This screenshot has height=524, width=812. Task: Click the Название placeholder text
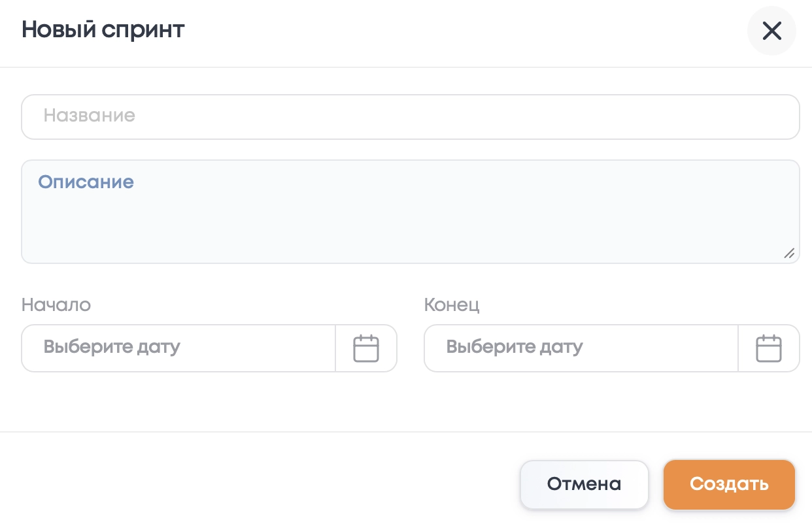[x=90, y=116]
